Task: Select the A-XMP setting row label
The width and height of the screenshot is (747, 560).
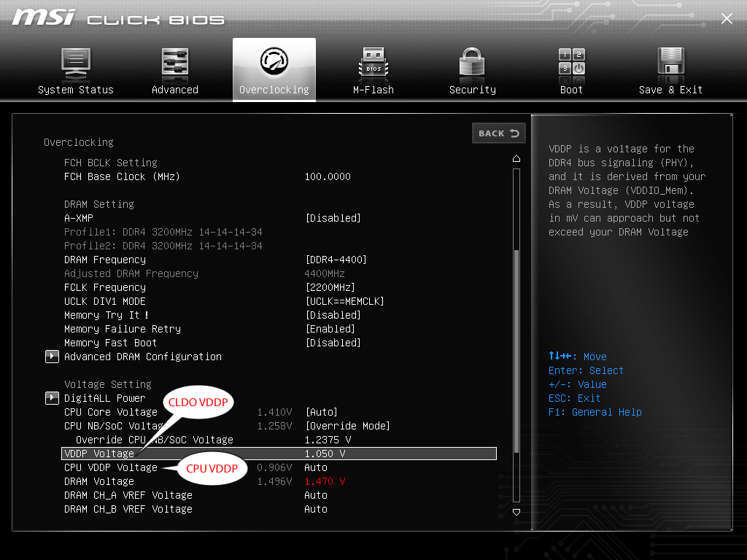Action: tap(79, 218)
